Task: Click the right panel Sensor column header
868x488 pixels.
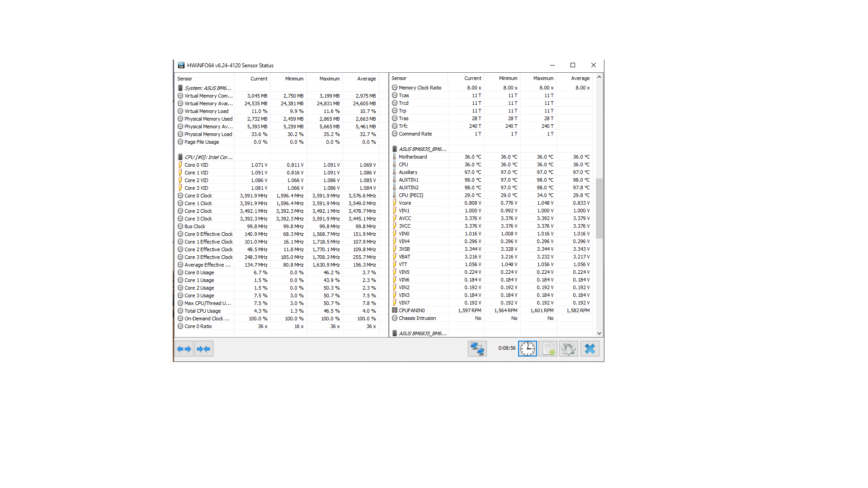Action: tap(419, 78)
